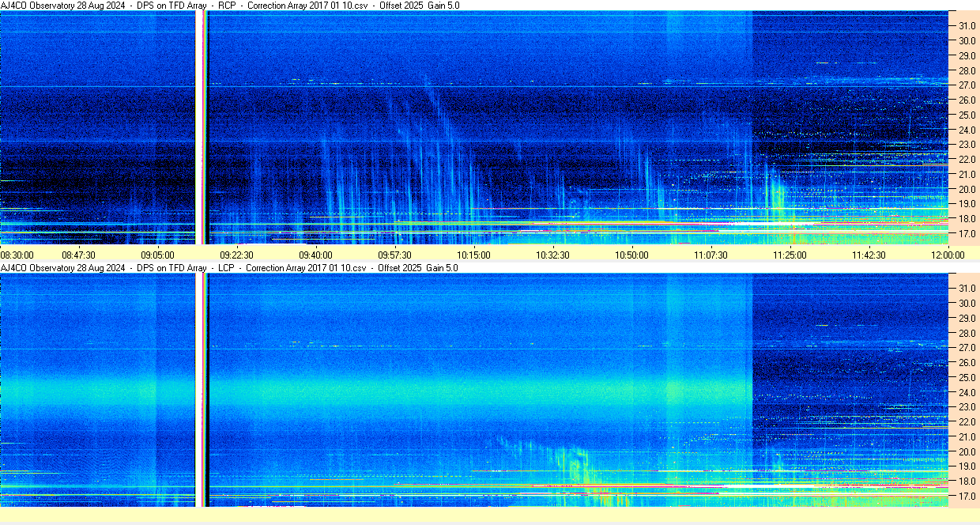Image resolution: width=980 pixels, height=525 pixels.
Task: Click 25.0 frequency label in LCP panel
Action: pyautogui.click(x=967, y=378)
